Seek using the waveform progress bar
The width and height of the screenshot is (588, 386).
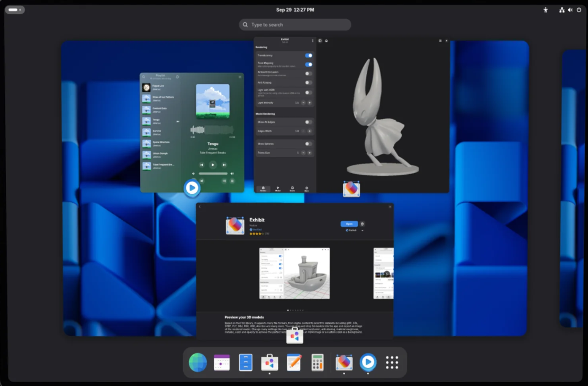tap(212, 130)
